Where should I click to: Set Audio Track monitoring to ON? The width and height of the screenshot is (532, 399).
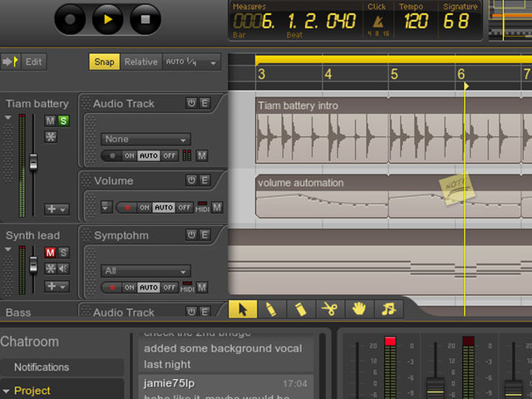130,155
